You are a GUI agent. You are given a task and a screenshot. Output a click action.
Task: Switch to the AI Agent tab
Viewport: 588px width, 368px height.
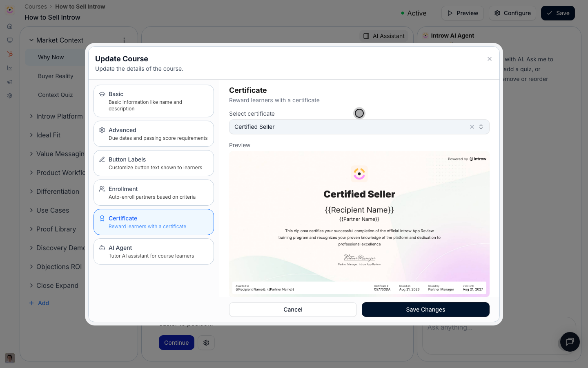(x=154, y=251)
